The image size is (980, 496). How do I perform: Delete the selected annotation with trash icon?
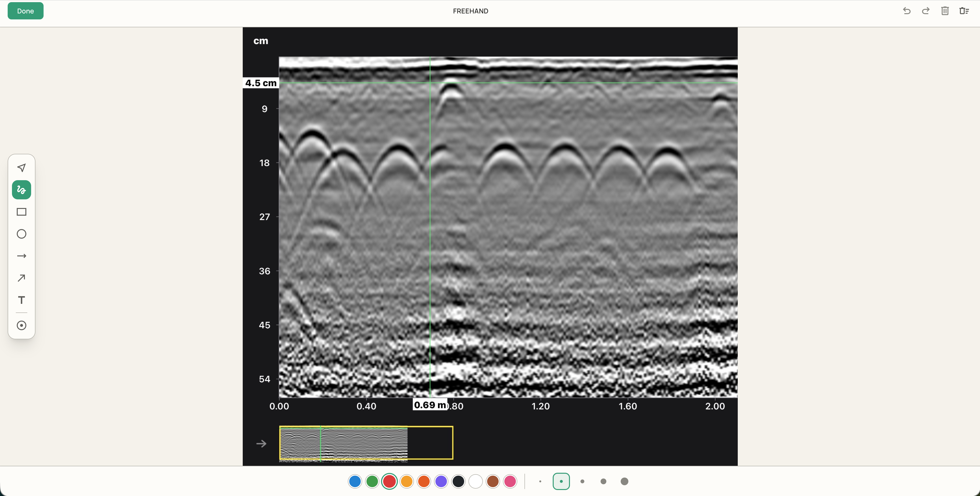pyautogui.click(x=945, y=11)
